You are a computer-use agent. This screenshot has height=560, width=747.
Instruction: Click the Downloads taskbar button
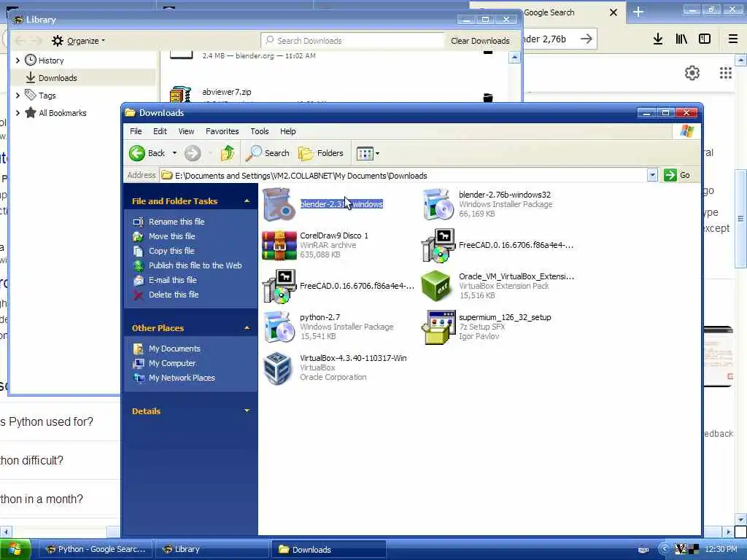328,549
